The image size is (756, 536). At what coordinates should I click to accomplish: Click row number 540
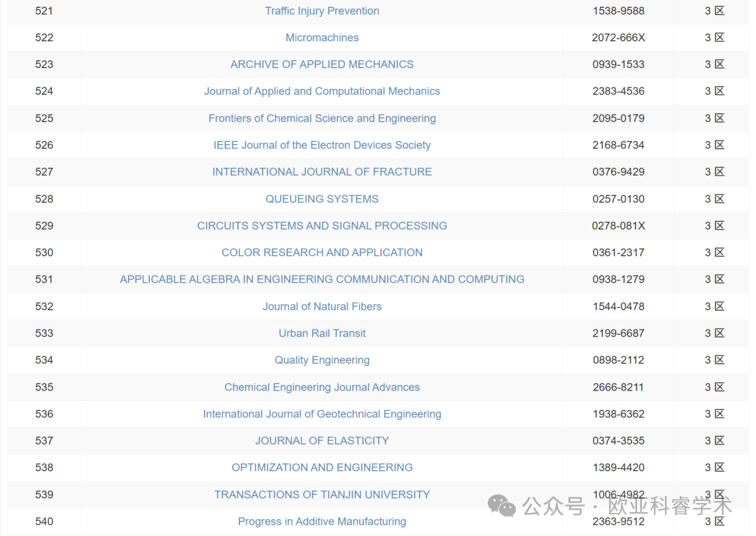click(x=44, y=521)
